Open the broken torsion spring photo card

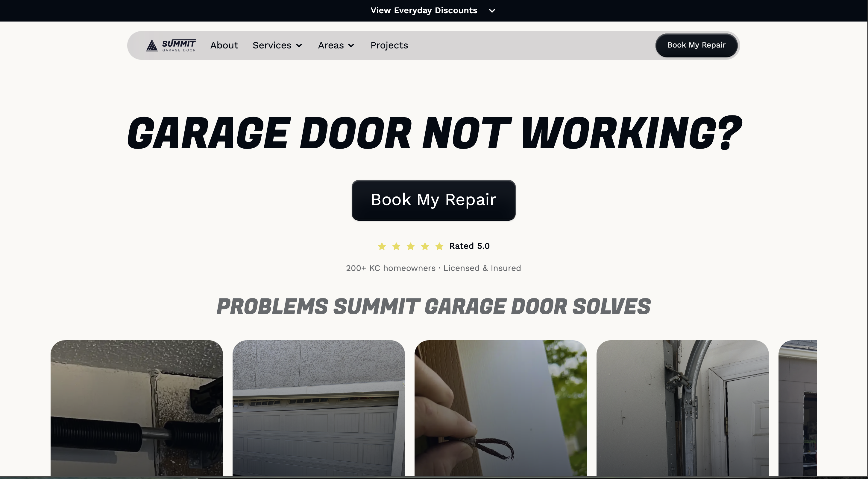pos(137,408)
